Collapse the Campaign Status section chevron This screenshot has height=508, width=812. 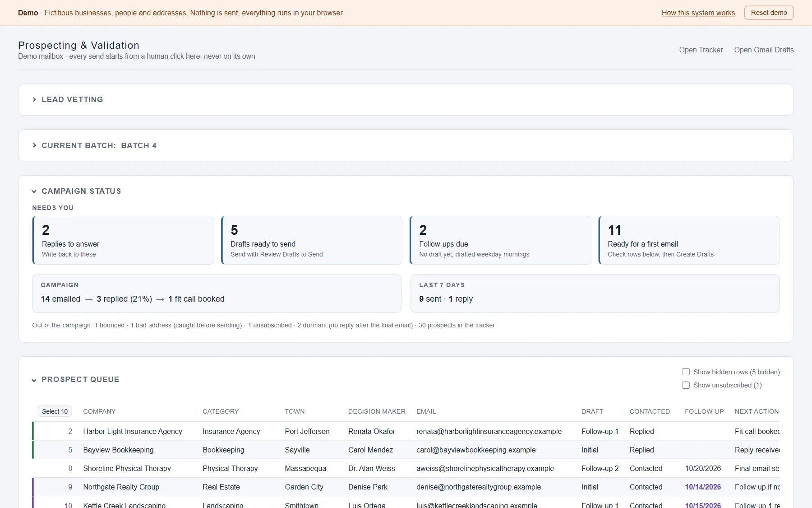point(34,191)
